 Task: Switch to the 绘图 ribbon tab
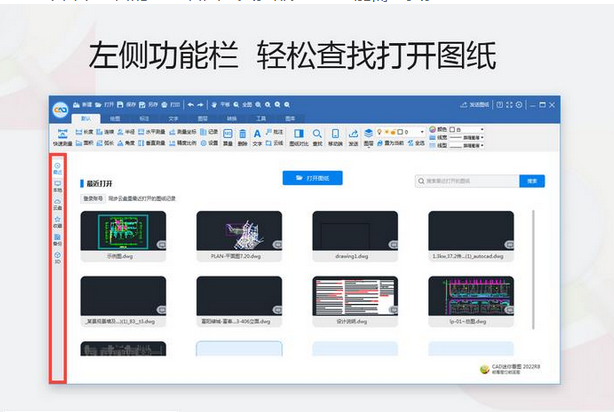point(115,118)
